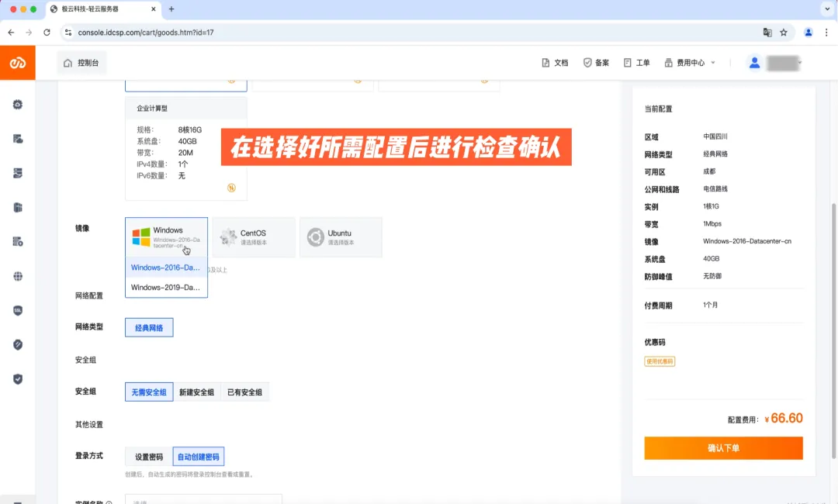Select 设置密码 login method

pyautogui.click(x=149, y=457)
